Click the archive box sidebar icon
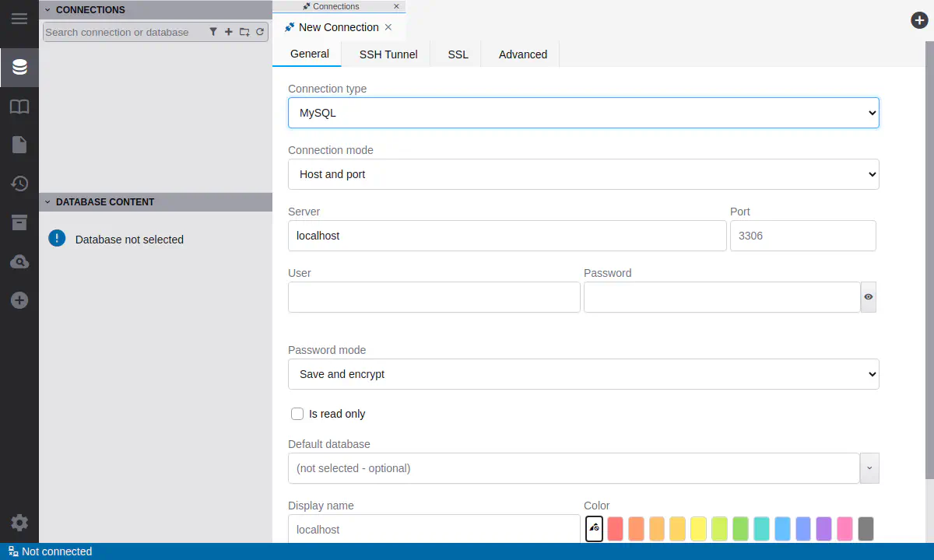Screen dimensions: 934x560 19,222
